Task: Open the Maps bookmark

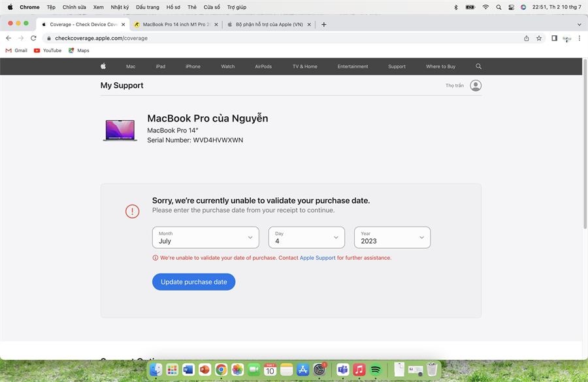Action: 79,51
